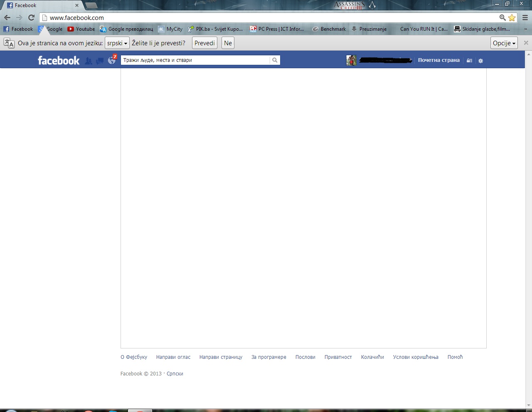Open the Колачићи footer link
The height and width of the screenshot is (412, 532).
[372, 357]
